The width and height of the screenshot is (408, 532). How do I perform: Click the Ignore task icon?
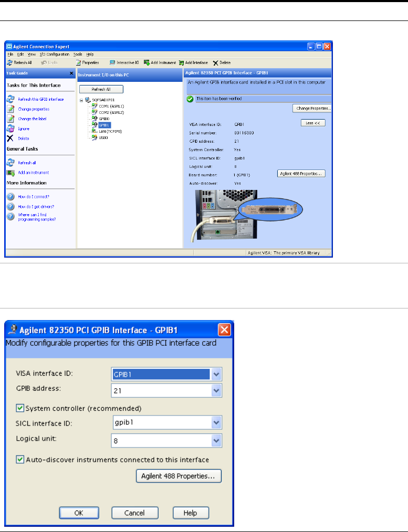click(x=11, y=129)
